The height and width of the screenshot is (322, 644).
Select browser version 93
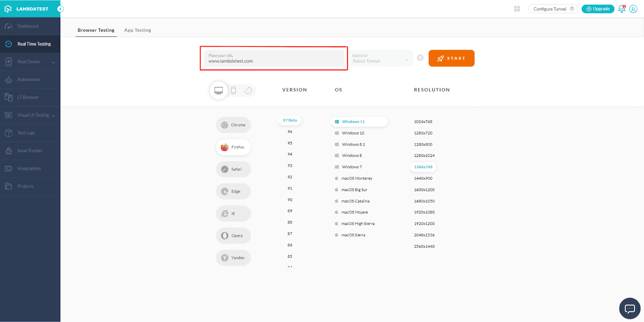click(x=290, y=166)
